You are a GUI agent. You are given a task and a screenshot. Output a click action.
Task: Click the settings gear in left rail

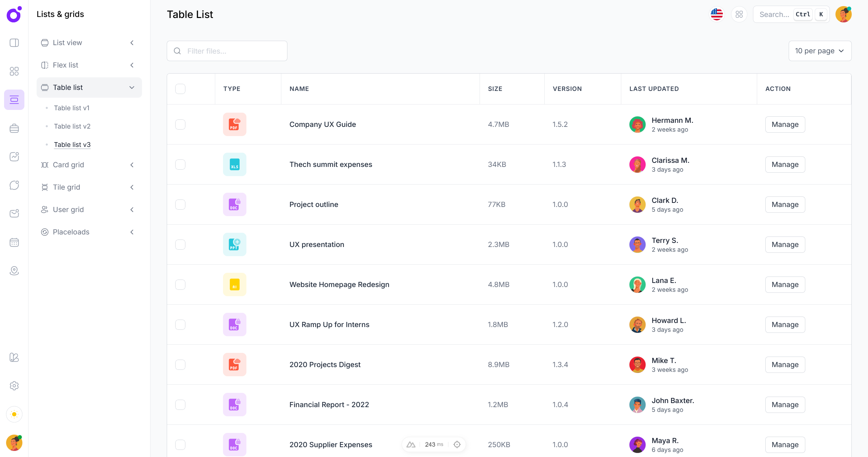(x=14, y=386)
